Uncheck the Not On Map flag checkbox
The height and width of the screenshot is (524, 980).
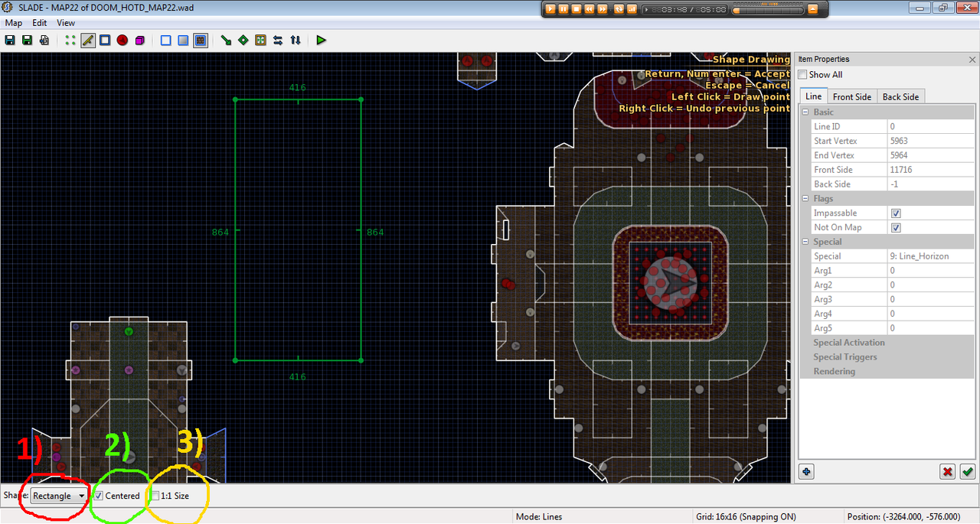[897, 228]
